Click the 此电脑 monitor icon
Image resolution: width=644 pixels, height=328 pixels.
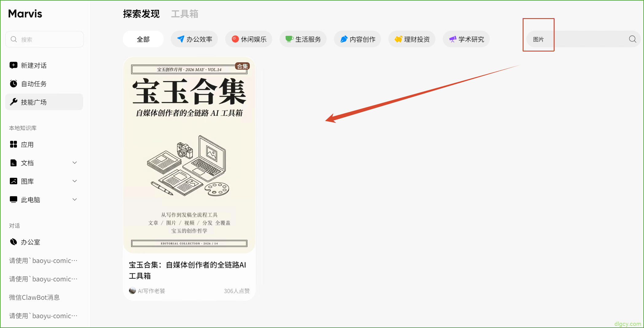point(14,199)
